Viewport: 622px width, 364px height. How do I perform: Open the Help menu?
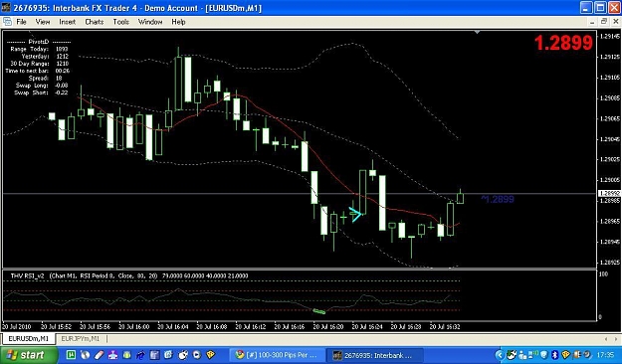point(178,22)
